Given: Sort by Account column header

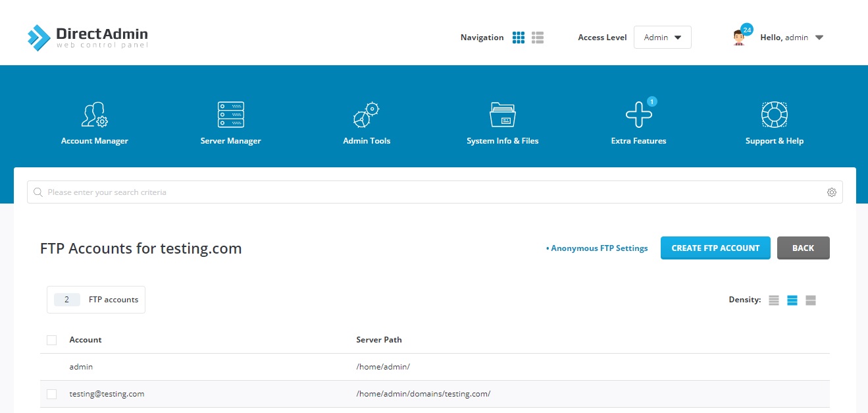Looking at the screenshot, I should (x=86, y=340).
